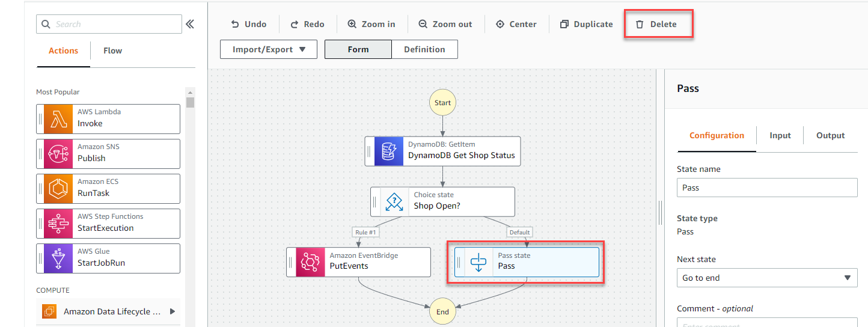Image resolution: width=868 pixels, height=327 pixels.
Task: Center the workflow on canvas
Action: click(516, 24)
